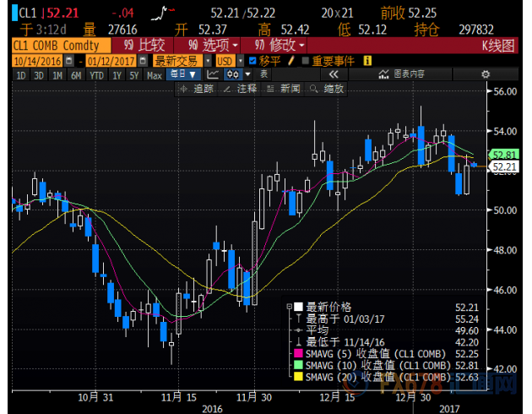The height and width of the screenshot is (414, 532).
Task: Enable the 重要事件 checkbox
Action: 306,61
